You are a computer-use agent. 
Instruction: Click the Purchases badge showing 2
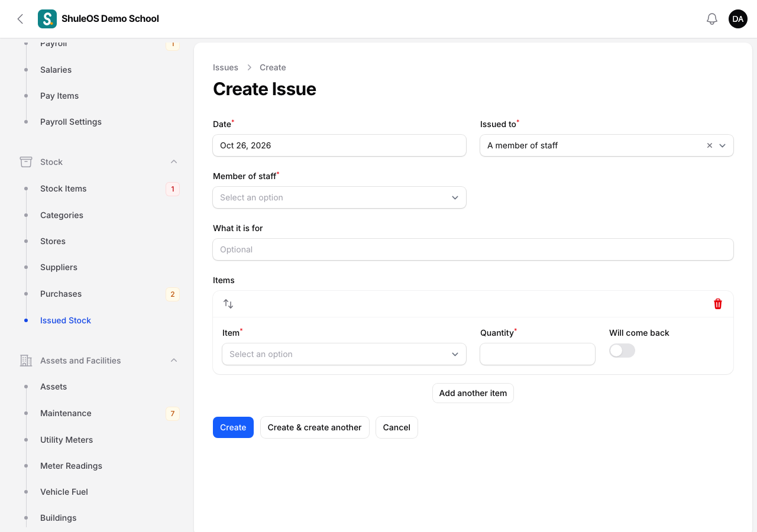coord(173,294)
